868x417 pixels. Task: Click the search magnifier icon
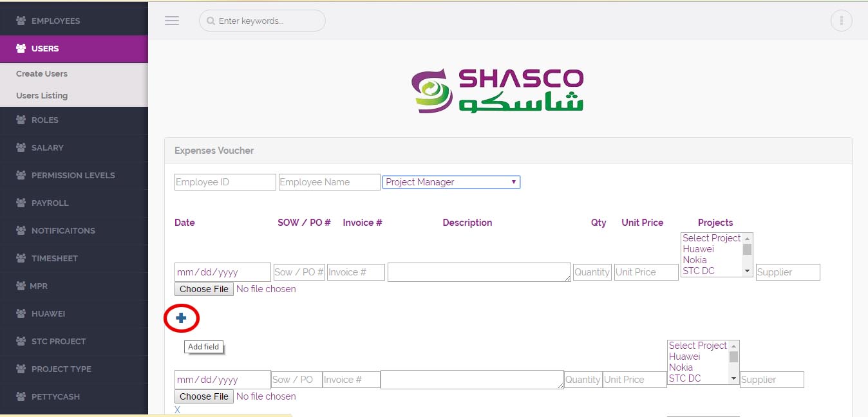[x=210, y=21]
